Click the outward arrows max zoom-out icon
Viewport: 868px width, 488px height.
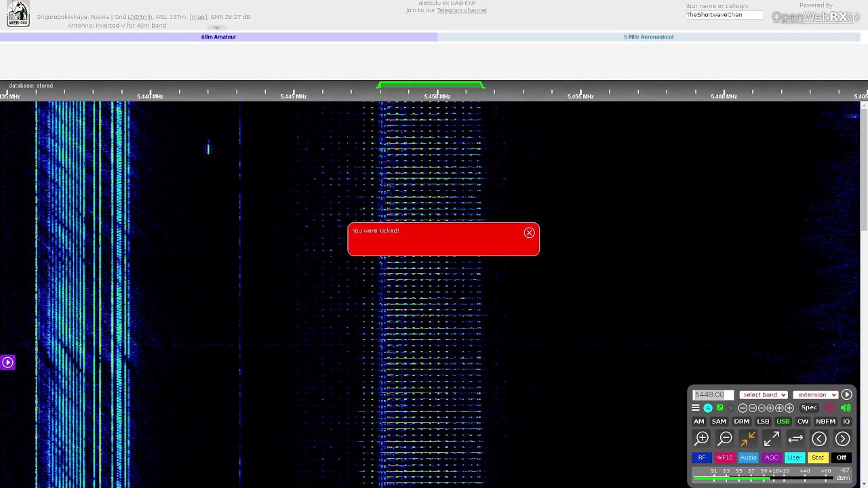772,439
